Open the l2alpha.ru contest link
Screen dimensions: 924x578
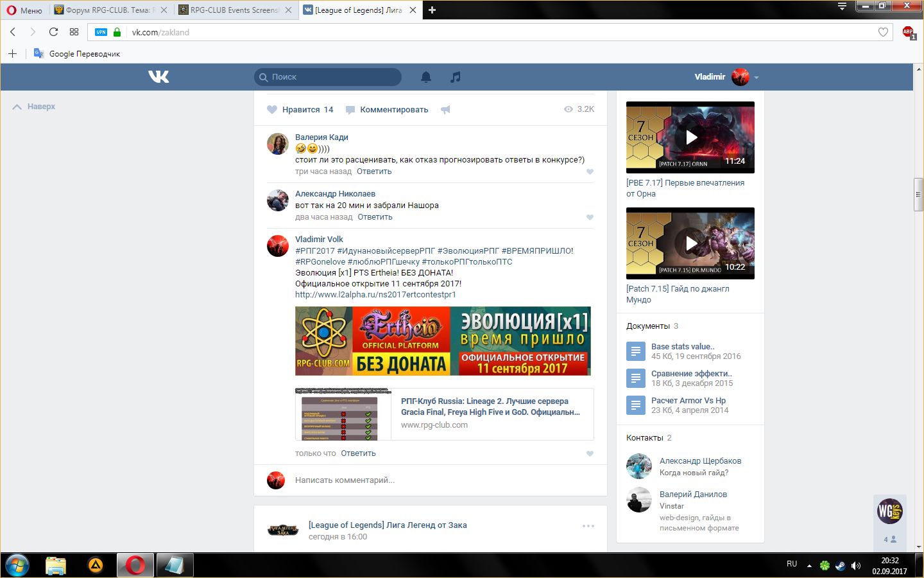pyautogui.click(x=375, y=295)
